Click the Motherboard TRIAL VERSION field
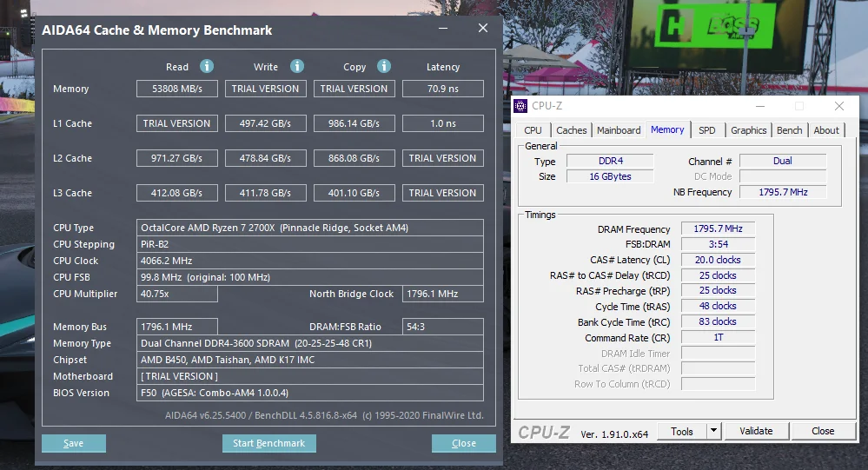 click(x=310, y=376)
